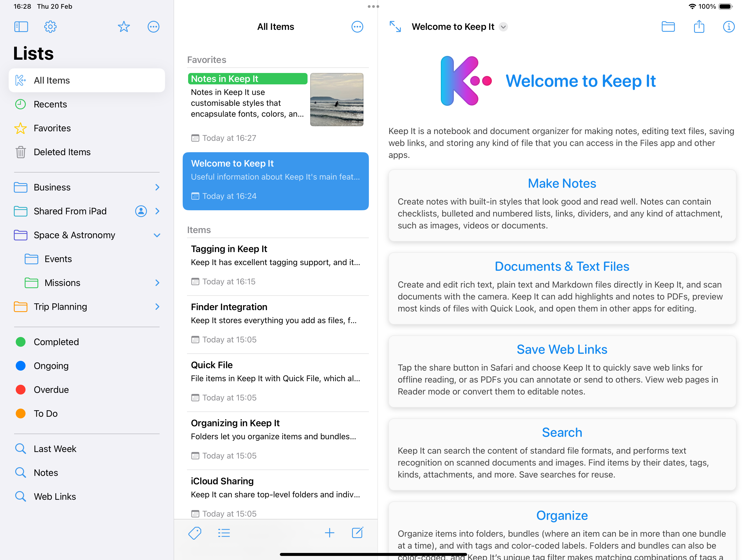Open the tag filter icon
The height and width of the screenshot is (560, 747).
(195, 533)
